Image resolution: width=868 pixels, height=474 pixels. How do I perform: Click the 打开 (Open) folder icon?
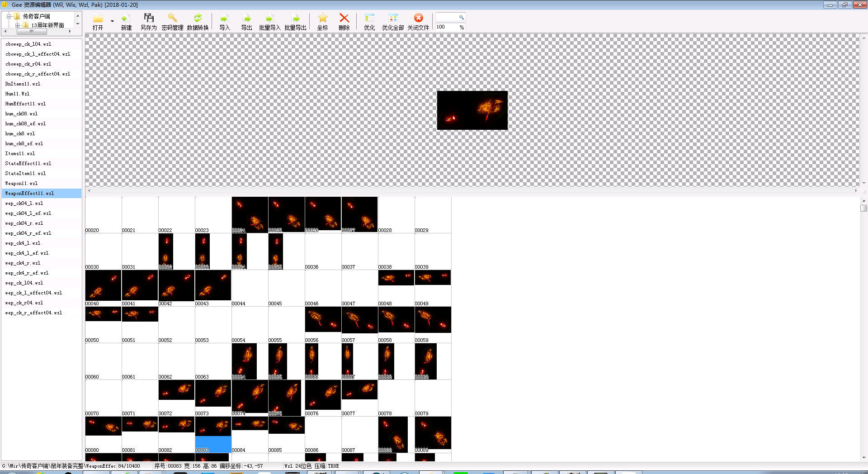tap(98, 18)
